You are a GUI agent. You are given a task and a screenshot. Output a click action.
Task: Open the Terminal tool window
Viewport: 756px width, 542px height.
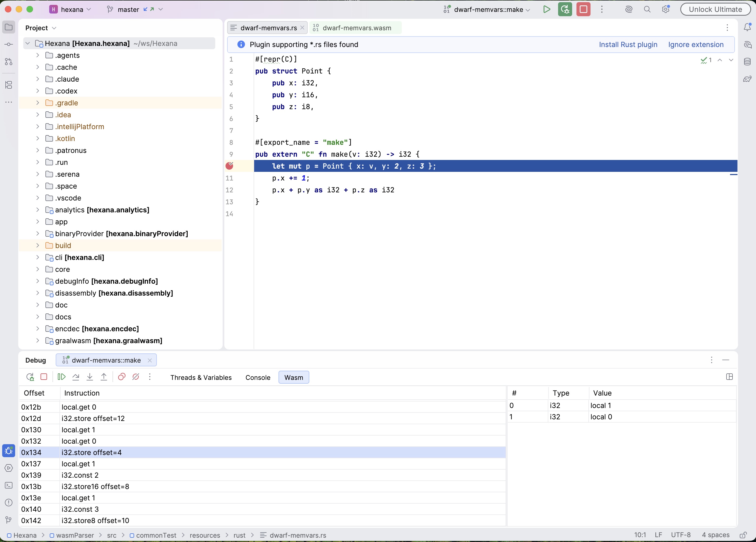point(9,485)
